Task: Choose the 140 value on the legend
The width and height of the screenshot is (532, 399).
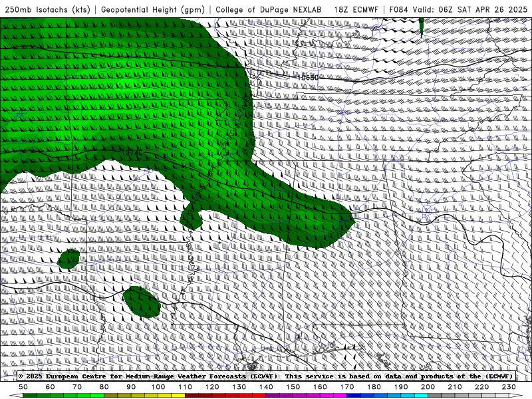Action: click(x=266, y=387)
